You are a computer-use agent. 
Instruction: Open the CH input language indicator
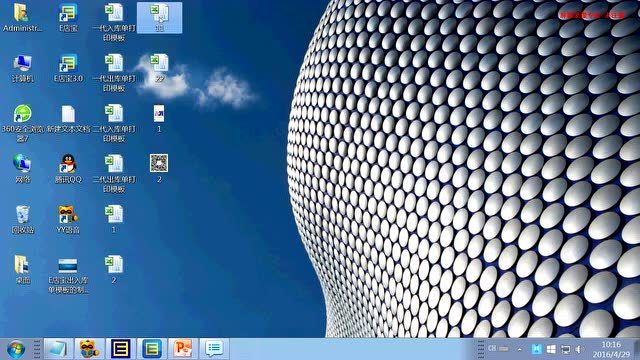pyautogui.click(x=492, y=349)
